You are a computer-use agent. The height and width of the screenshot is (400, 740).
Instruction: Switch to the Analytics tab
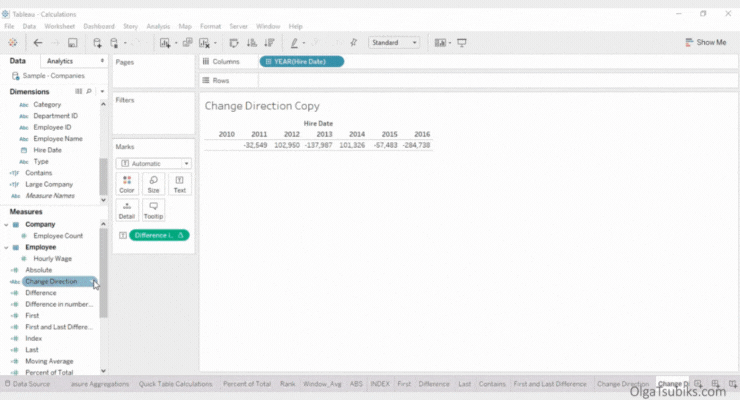60,61
